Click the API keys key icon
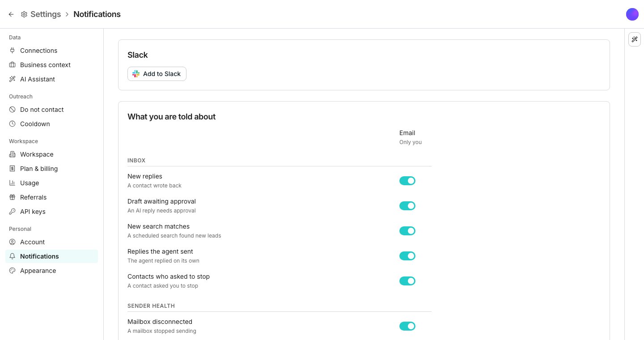644x340 pixels. (13, 212)
